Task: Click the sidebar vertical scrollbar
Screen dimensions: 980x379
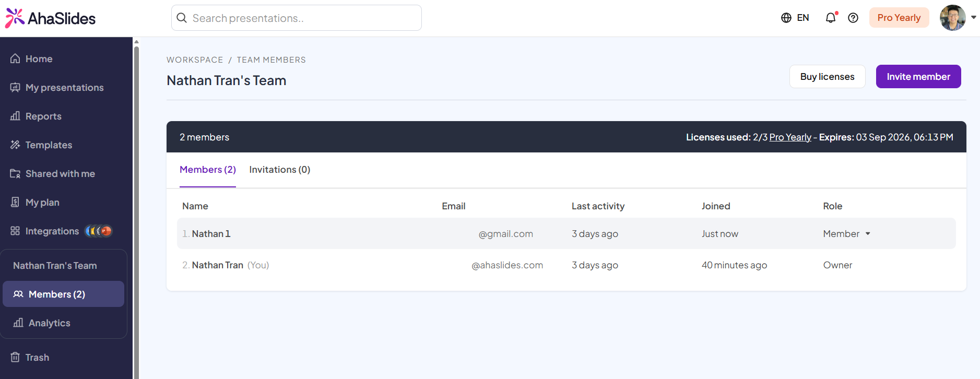Action: coord(136,209)
